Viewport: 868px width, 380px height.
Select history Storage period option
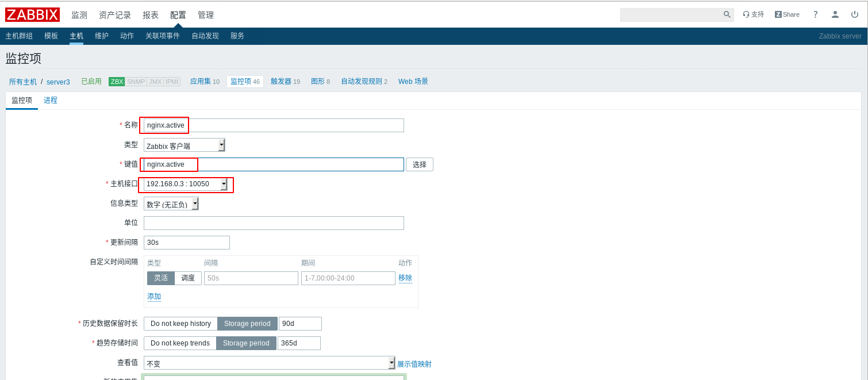point(247,324)
